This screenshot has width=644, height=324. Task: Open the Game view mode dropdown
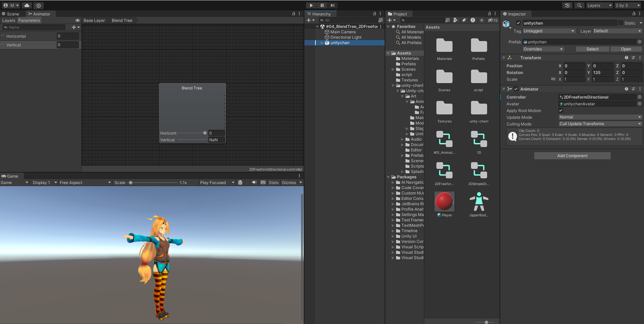coord(14,183)
